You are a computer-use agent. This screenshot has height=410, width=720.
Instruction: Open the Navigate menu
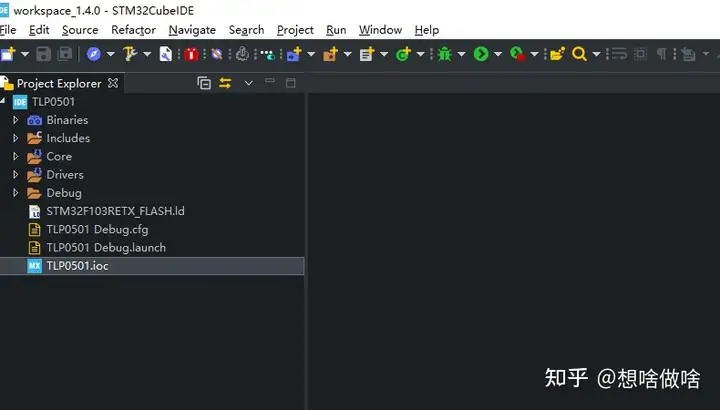coord(192,30)
